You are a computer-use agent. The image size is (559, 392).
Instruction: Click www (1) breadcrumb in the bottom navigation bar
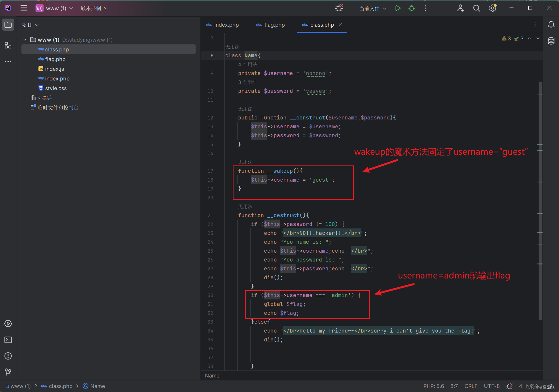tap(18, 386)
